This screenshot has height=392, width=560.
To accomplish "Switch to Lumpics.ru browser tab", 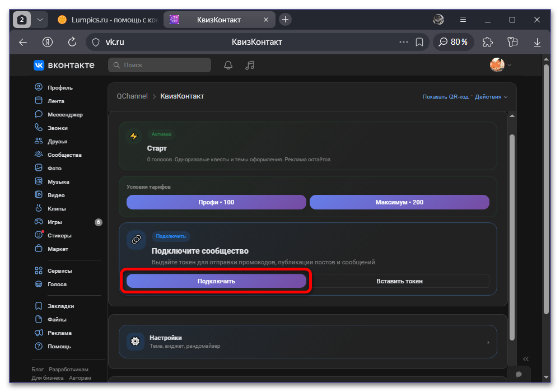I will (x=108, y=20).
